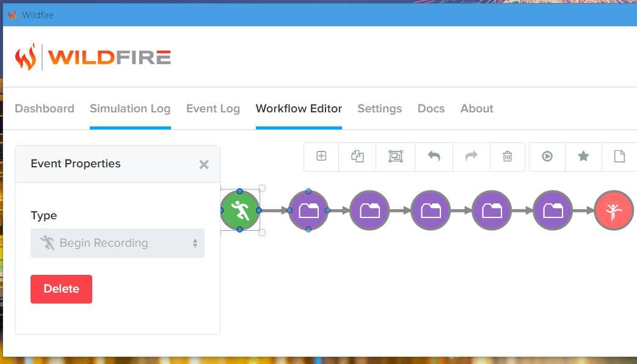637x364 pixels.
Task: Click the select-all frame icon
Action: [395, 156]
